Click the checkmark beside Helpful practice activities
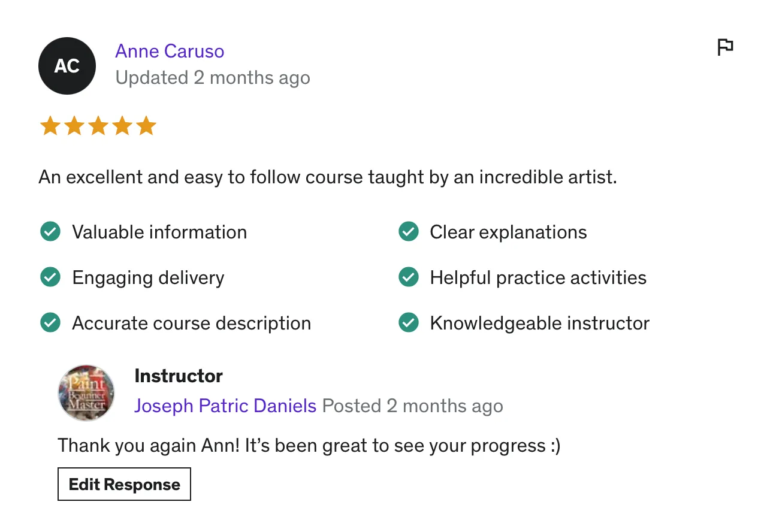Screen dimensions: 767x532 click(x=408, y=277)
